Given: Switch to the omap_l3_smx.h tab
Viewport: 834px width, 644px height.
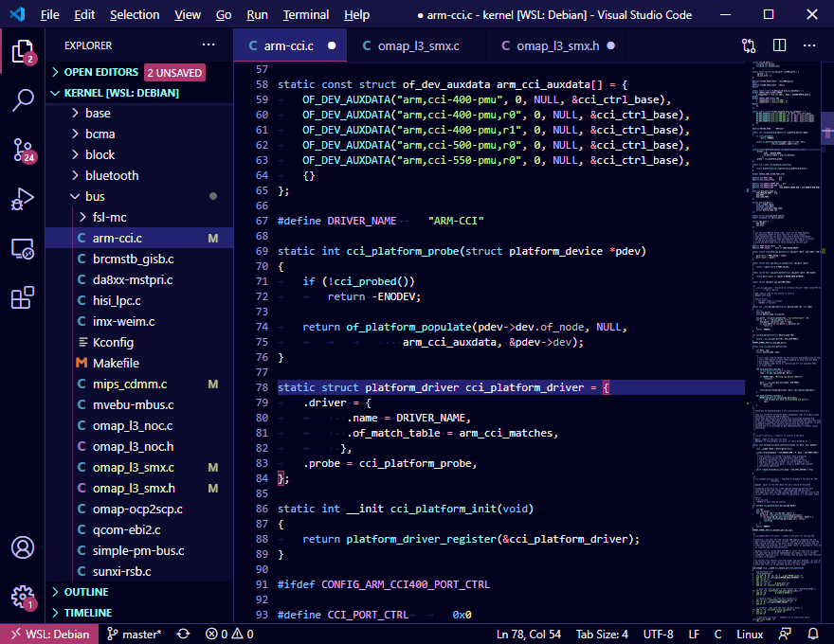Looking at the screenshot, I should point(557,45).
